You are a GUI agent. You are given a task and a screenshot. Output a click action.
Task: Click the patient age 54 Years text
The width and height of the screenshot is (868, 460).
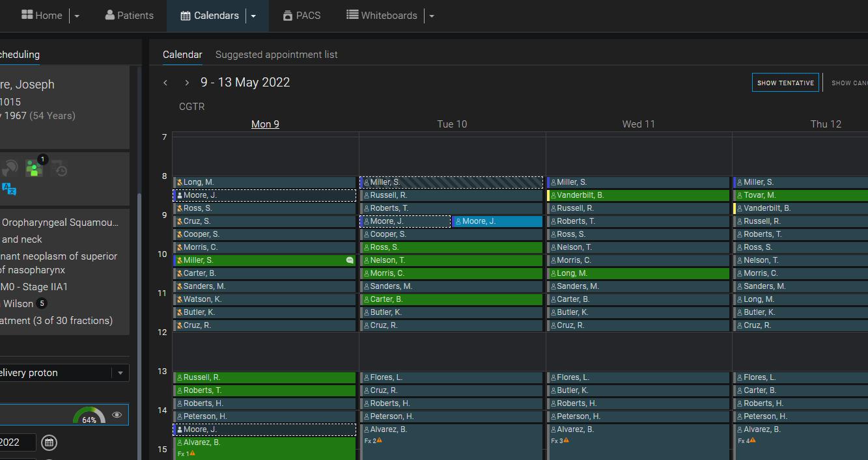pos(53,116)
